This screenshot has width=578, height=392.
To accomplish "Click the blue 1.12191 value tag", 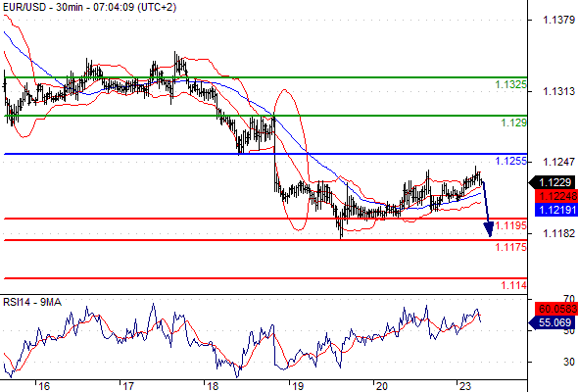I will click(x=555, y=210).
